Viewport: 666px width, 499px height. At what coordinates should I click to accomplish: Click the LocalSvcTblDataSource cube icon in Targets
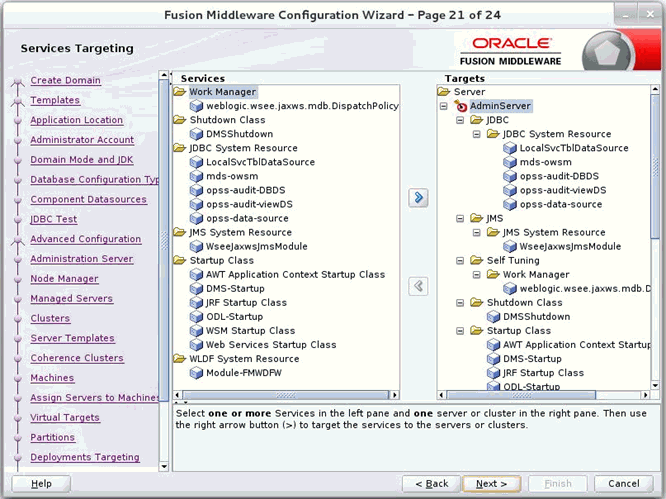510,148
